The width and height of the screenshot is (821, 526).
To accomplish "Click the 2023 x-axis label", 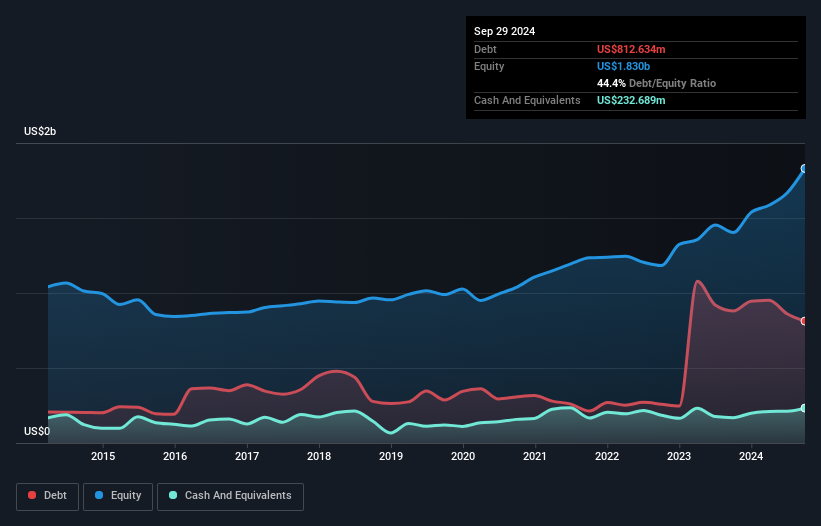I will click(x=679, y=456).
